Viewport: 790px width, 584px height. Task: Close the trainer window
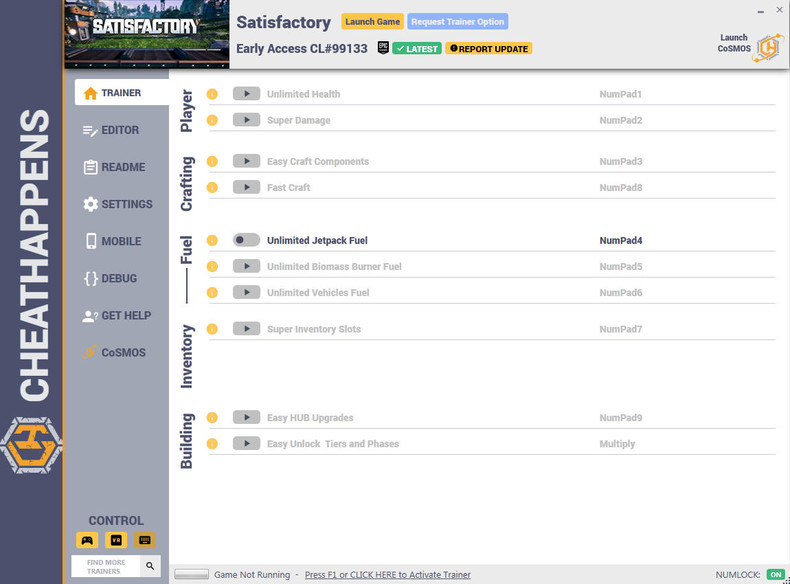pos(779,10)
